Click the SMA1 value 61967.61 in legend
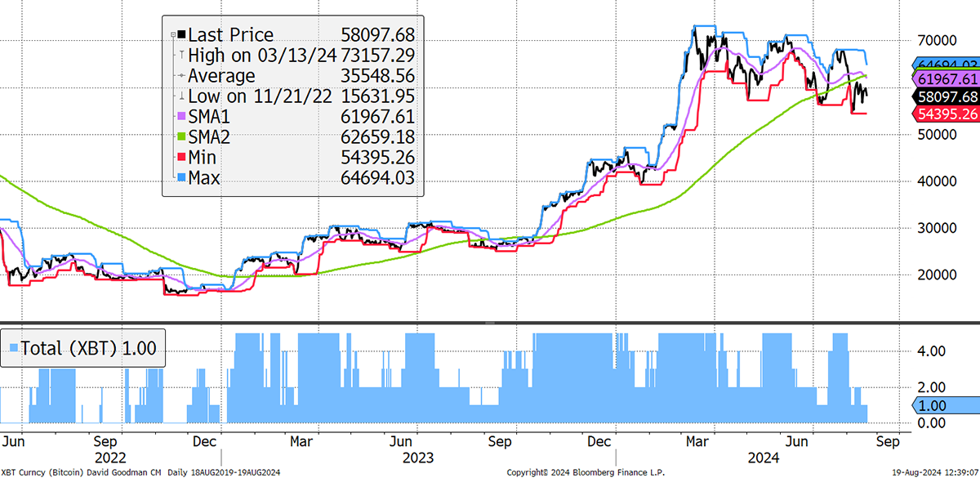The width and height of the screenshot is (980, 478). coord(378,117)
